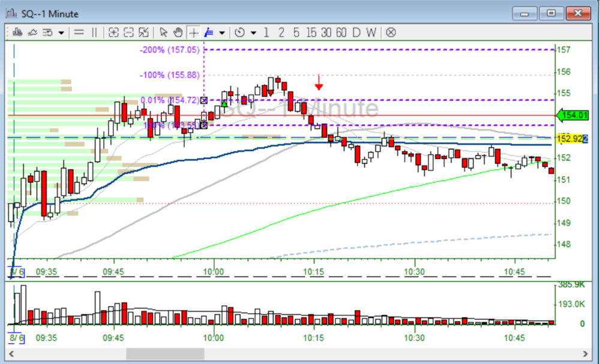Select the arrow pointer tool

pyautogui.click(x=163, y=32)
